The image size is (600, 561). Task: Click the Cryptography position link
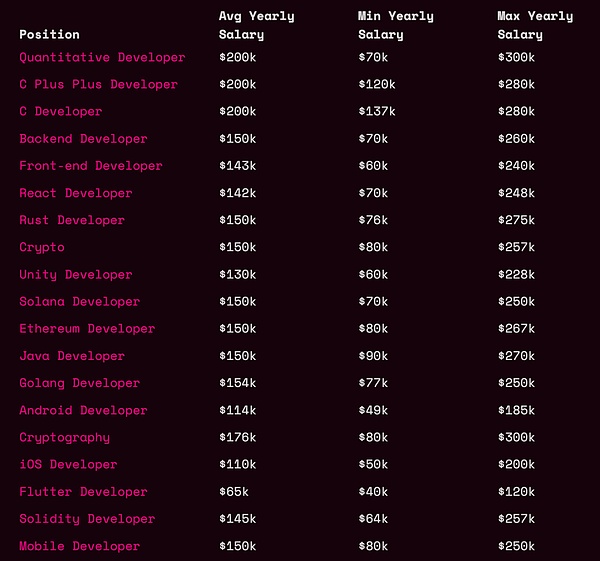tap(64, 437)
